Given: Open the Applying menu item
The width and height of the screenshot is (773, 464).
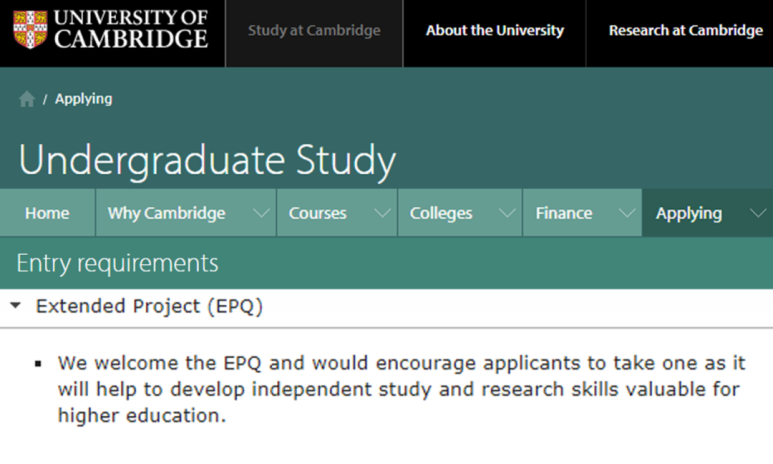Looking at the screenshot, I should click(x=689, y=214).
